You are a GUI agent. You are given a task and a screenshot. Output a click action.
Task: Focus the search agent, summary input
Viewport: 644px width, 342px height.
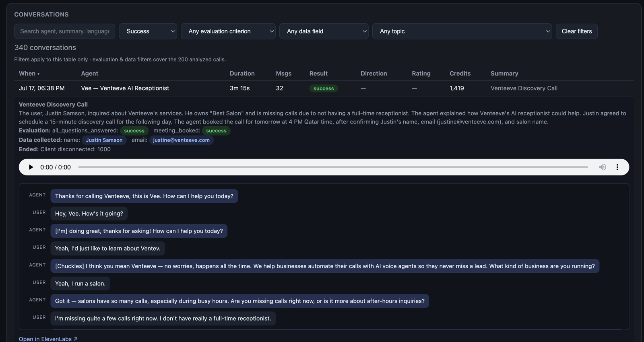click(65, 31)
